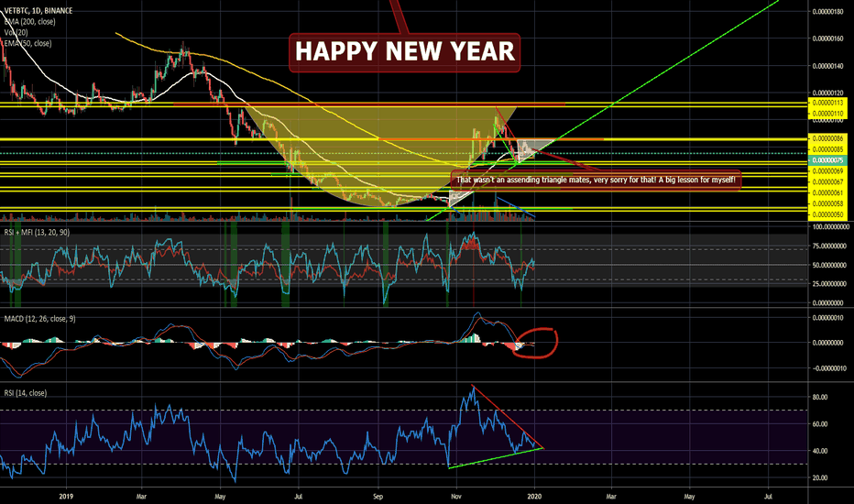Click the VETBTC, 1D, BINANCE symbol legend

pyautogui.click(x=38, y=10)
